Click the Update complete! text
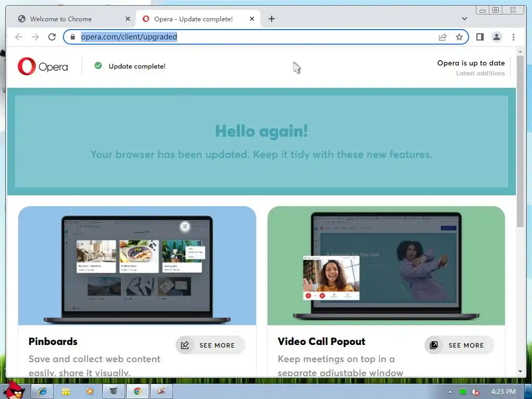Screen dimensions: 532x399 [x=137, y=66]
